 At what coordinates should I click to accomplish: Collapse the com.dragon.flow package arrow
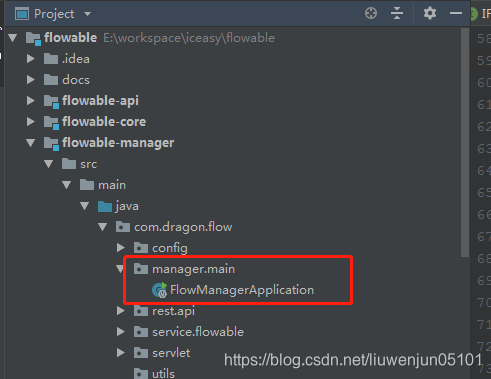pos(103,227)
